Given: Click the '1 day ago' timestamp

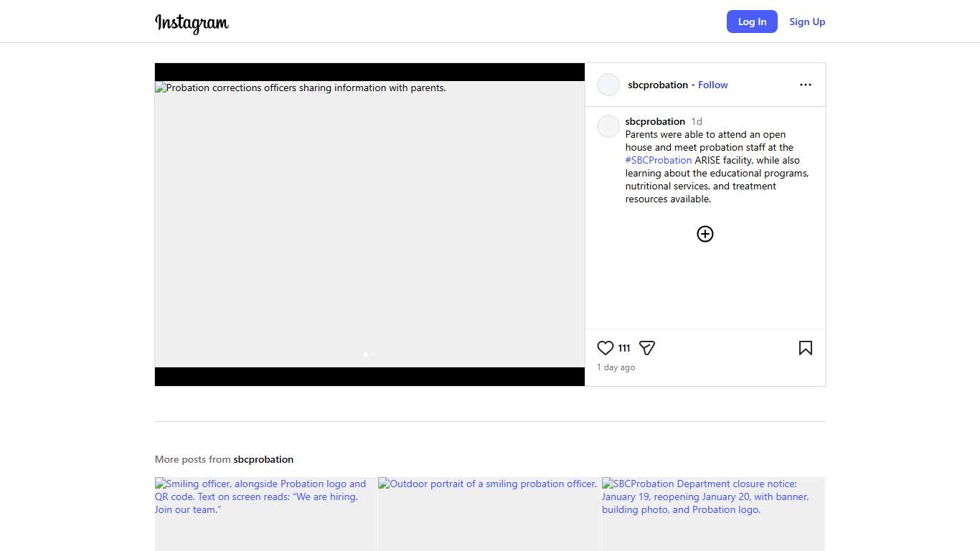Looking at the screenshot, I should (616, 367).
